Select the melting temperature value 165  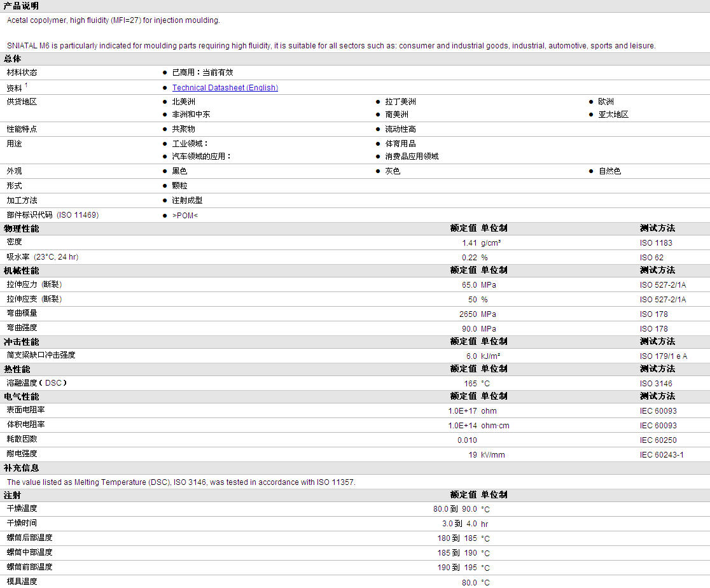click(470, 383)
